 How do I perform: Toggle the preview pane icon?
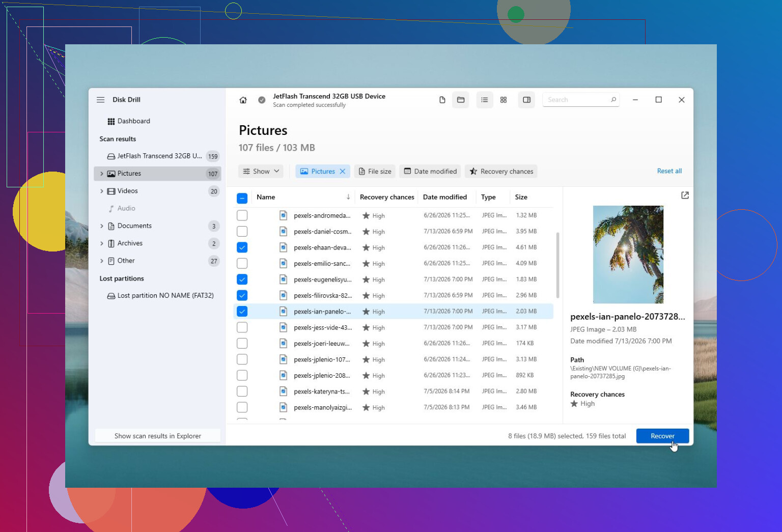[x=527, y=100]
